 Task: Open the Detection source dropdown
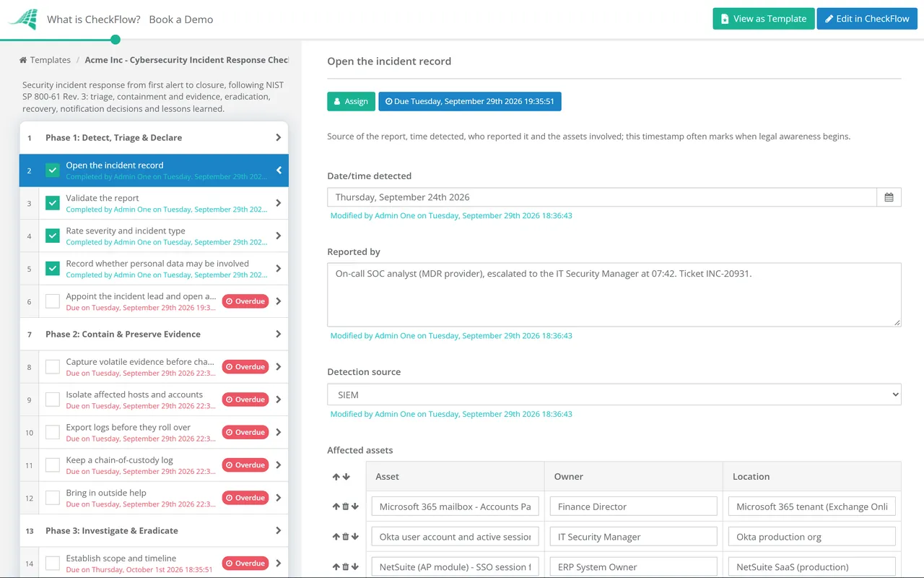[x=614, y=394]
